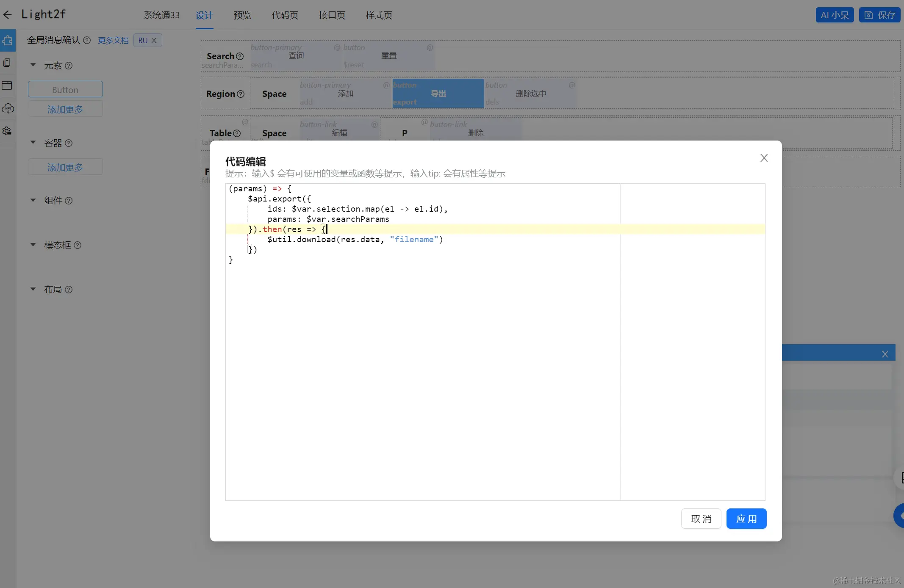Click help icon beside 布局 section
The image size is (904, 588).
pyautogui.click(x=69, y=290)
